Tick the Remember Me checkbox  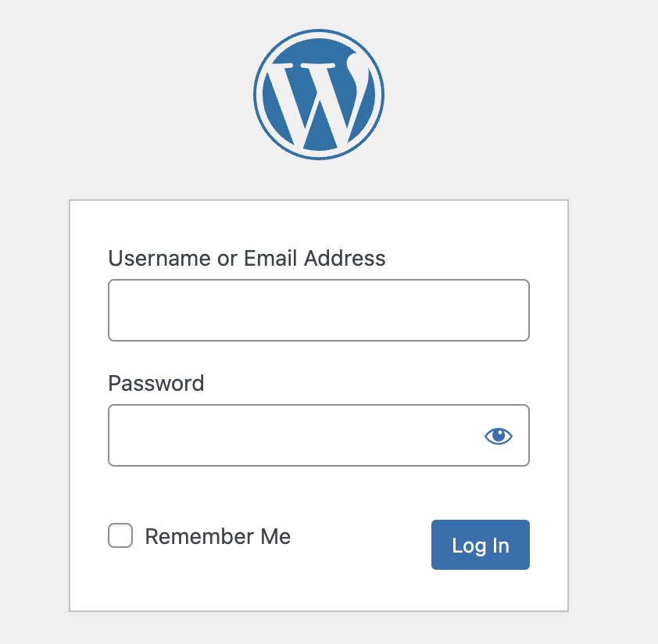coord(120,536)
